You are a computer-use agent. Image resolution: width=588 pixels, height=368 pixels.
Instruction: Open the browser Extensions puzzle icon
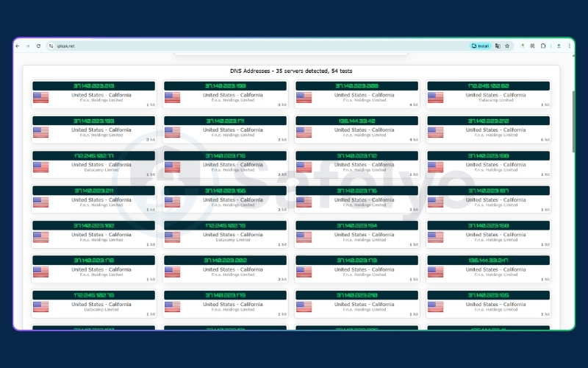pyautogui.click(x=544, y=46)
